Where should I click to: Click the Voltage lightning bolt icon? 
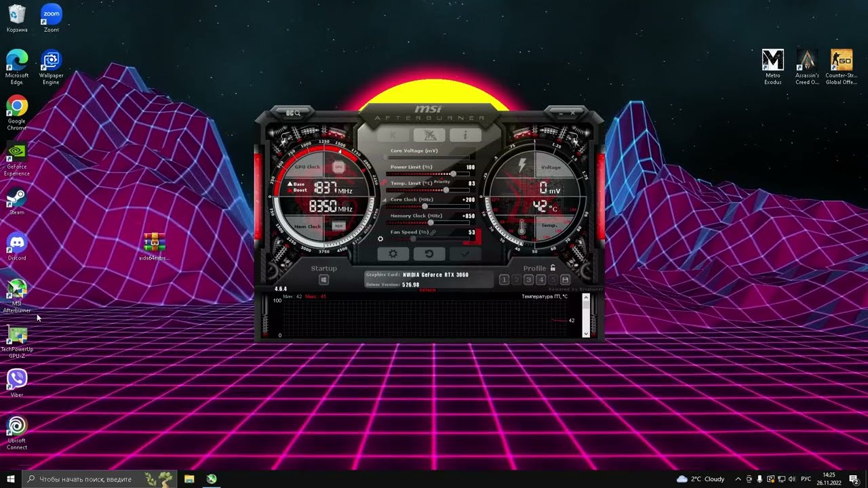click(522, 166)
